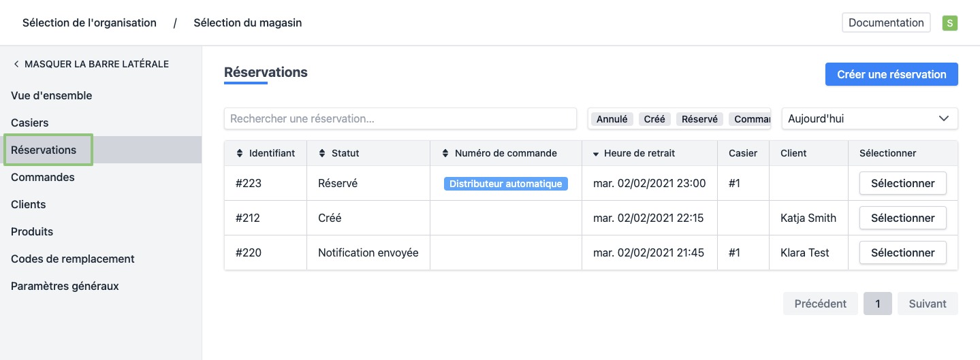Toggle the Créé status filter tag
Screen dimensions: 980x360
pyautogui.click(x=654, y=119)
